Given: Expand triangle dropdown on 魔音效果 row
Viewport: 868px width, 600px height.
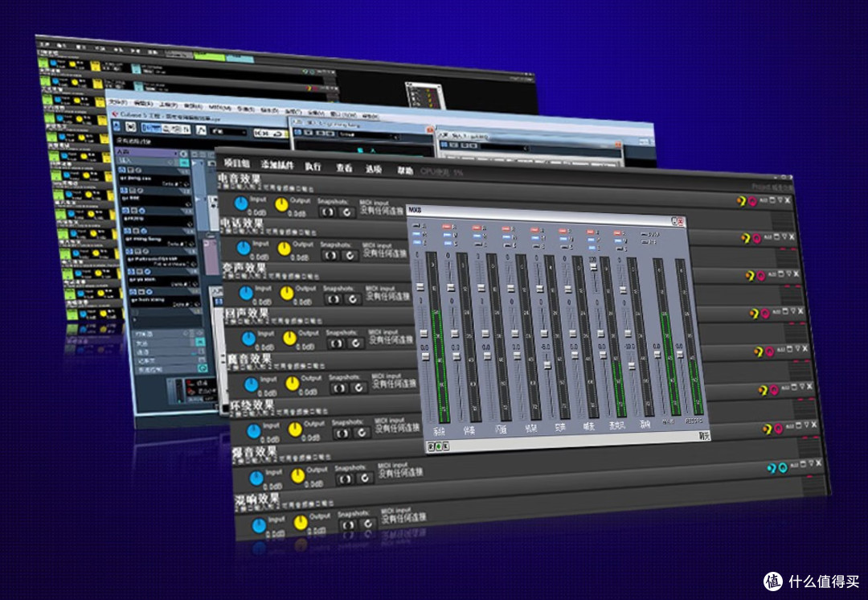Looking at the screenshot, I should point(798,348).
